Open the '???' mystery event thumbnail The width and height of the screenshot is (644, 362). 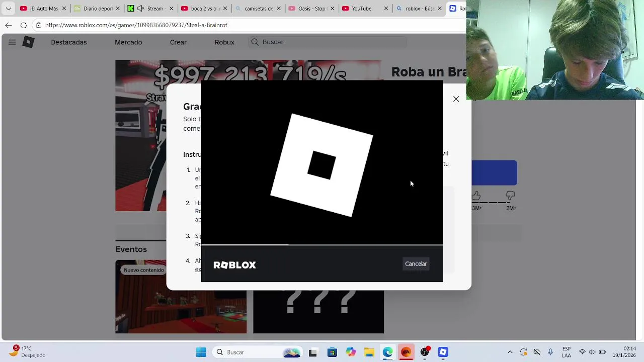coord(318,312)
